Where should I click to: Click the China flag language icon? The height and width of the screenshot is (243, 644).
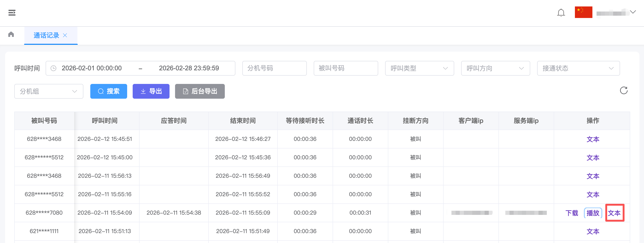pos(583,12)
